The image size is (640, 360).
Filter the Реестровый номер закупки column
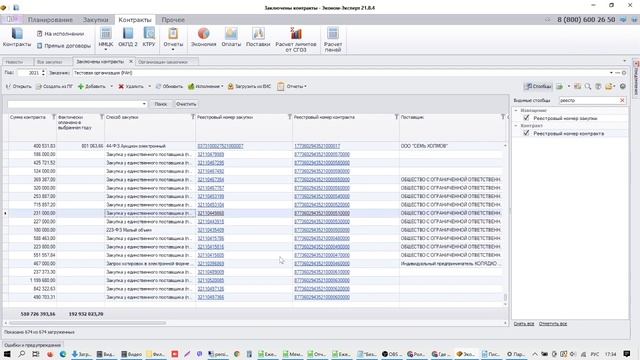tap(289, 117)
